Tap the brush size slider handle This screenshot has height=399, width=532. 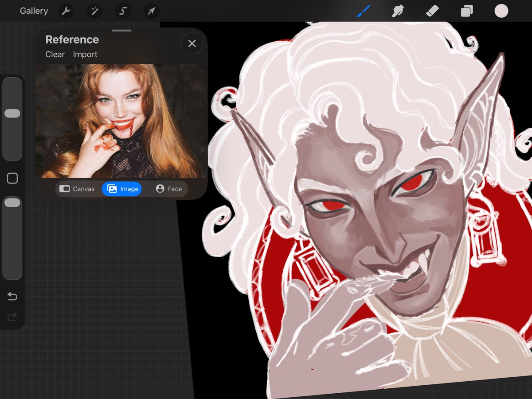[12, 113]
